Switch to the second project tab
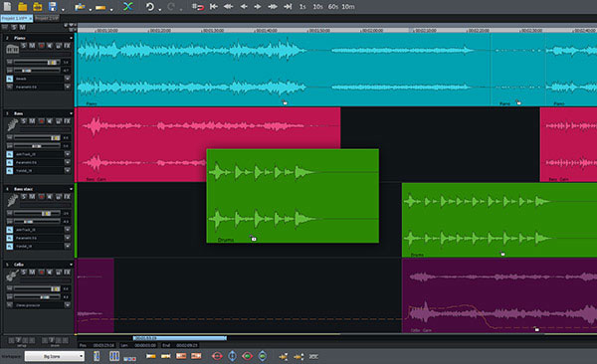The width and height of the screenshot is (597, 364). pos(47,18)
